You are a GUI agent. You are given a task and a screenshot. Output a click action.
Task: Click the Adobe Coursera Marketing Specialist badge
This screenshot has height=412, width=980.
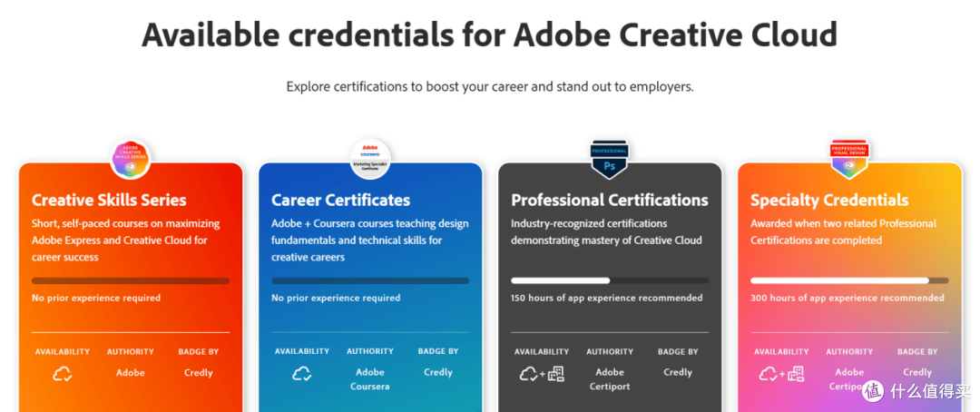[370, 159]
